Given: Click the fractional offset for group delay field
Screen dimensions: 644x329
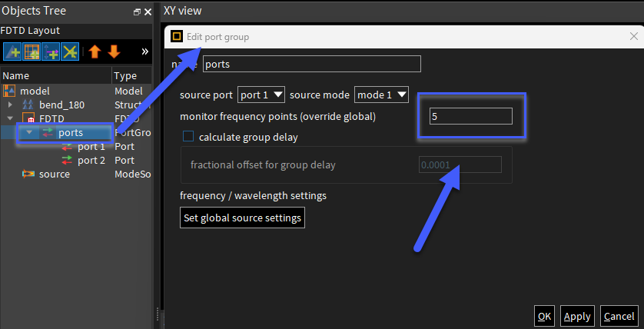Looking at the screenshot, I should coord(460,164).
